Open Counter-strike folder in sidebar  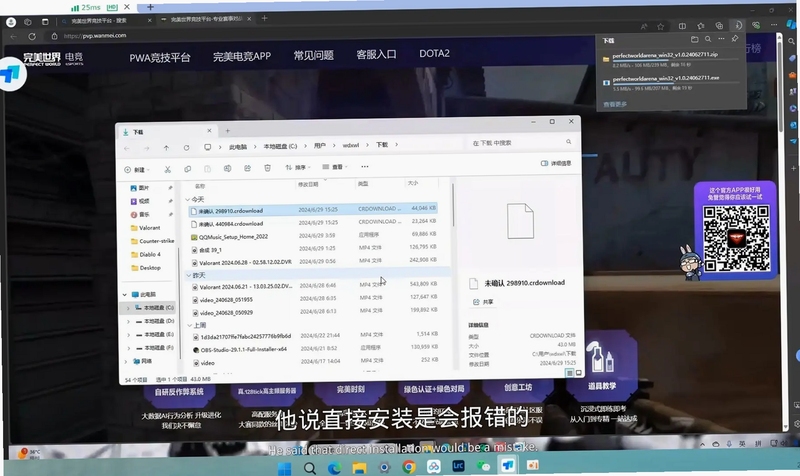coord(153,241)
